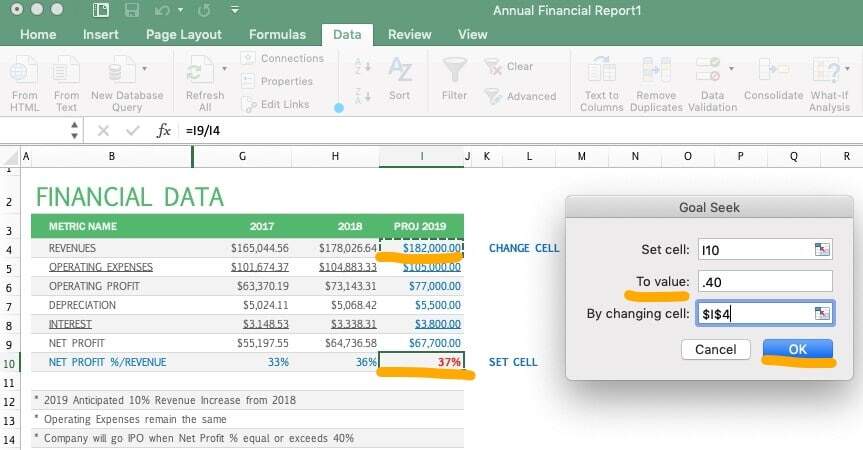Click the By changing cell range picker icon

822,314
